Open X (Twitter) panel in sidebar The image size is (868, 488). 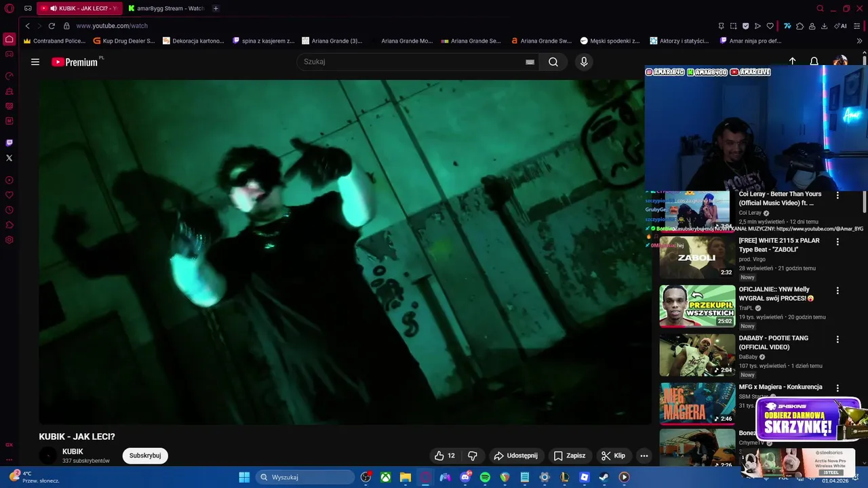[9, 158]
